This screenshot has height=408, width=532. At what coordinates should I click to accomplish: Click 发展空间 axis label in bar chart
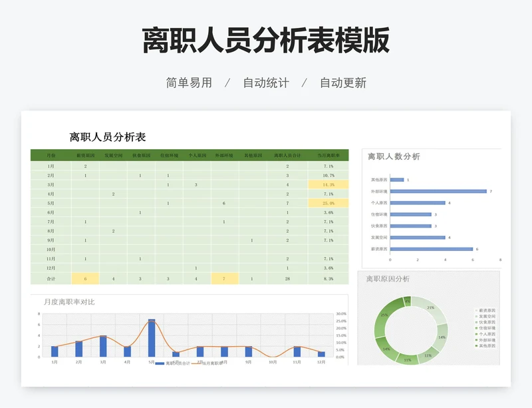tap(379, 238)
